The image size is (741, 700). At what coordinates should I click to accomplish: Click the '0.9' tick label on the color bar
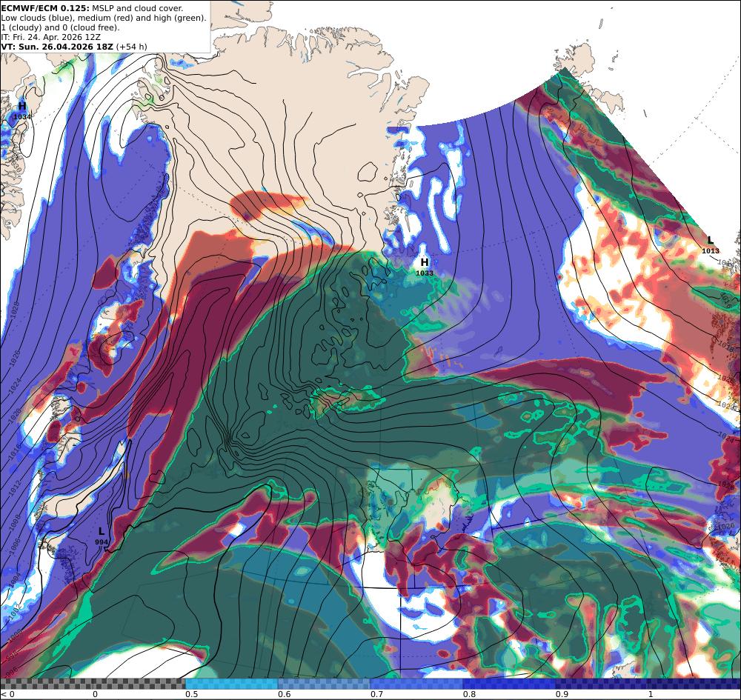tap(562, 694)
